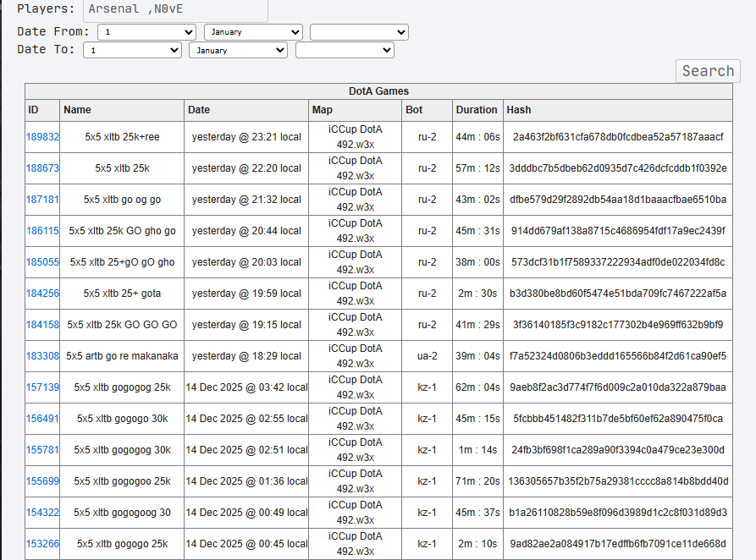Viewport: 756px width, 560px height.
Task: Open game ID 184256
Action: pyautogui.click(x=42, y=294)
